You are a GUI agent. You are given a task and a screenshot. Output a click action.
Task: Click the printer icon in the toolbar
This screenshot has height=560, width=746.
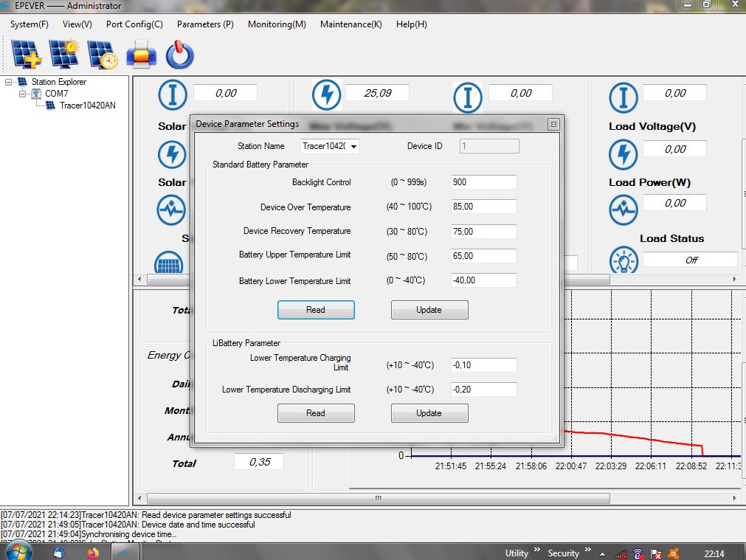coord(141,55)
